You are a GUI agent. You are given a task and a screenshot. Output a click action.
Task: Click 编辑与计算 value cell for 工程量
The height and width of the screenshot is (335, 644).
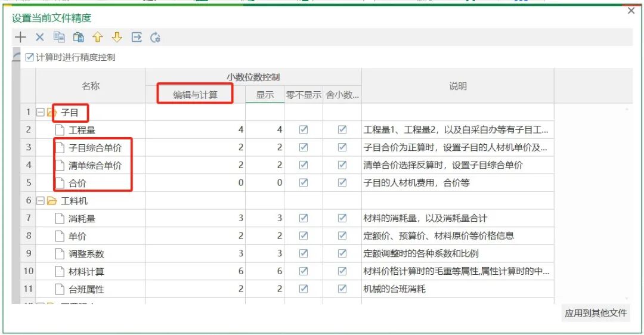(195, 130)
